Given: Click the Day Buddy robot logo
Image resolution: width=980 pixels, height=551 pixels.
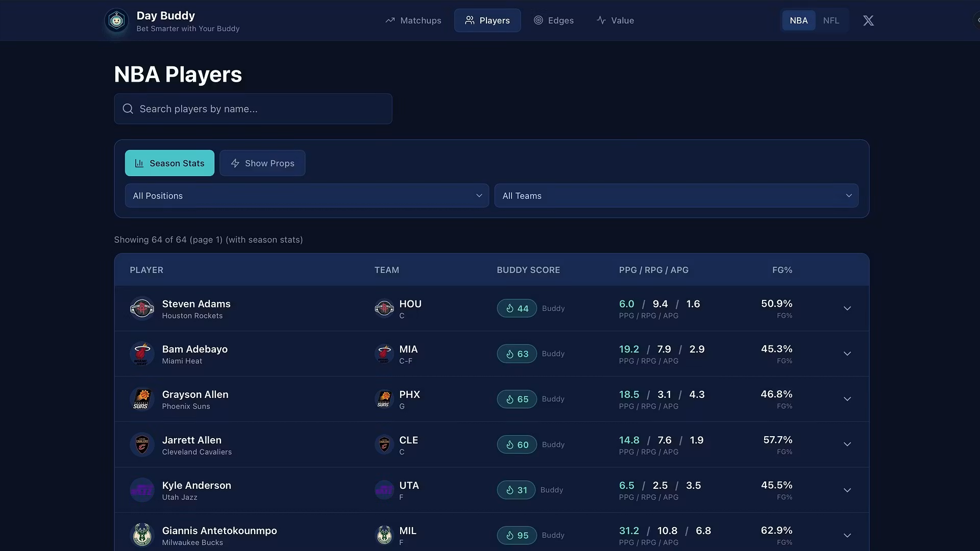Looking at the screenshot, I should pos(116,21).
